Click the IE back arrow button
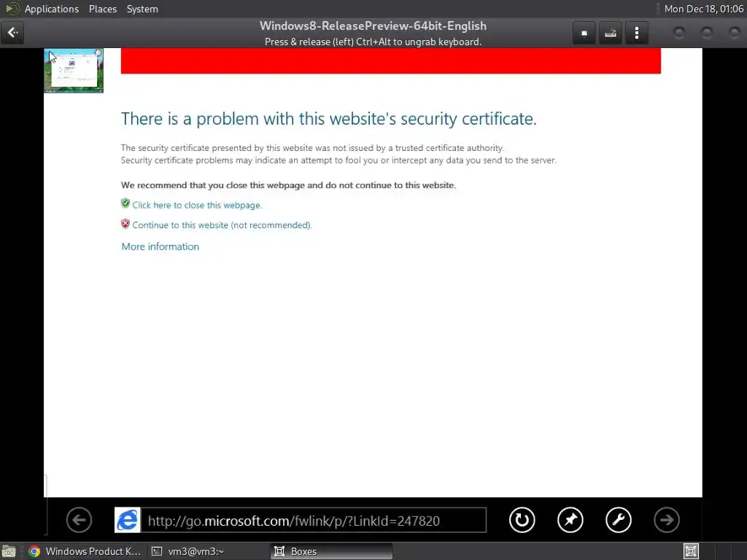The width and height of the screenshot is (747, 560). (79, 520)
